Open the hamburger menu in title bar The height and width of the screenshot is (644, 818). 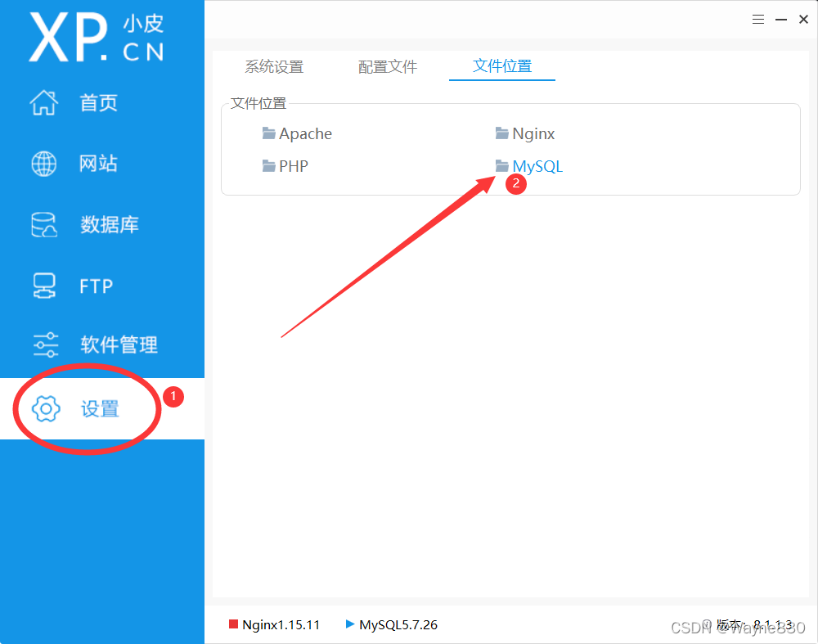[758, 20]
